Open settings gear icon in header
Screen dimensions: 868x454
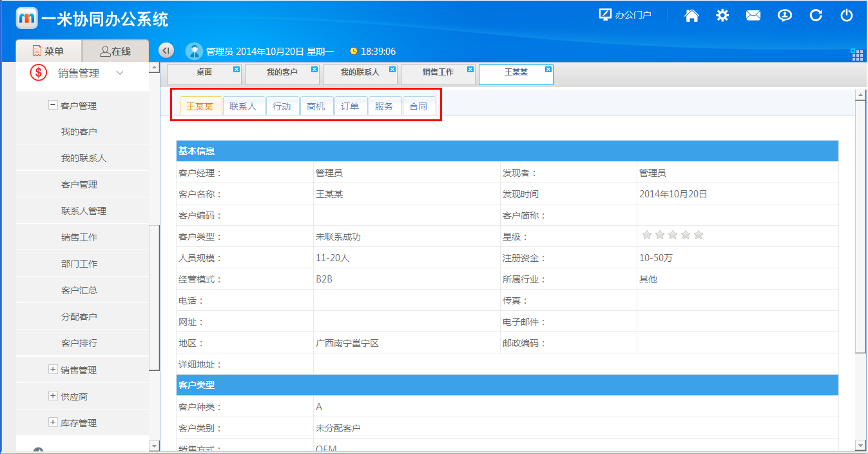(722, 15)
